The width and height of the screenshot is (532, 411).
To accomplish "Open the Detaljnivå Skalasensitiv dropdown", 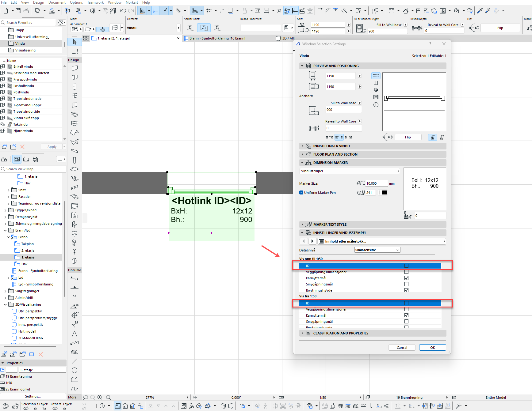I will [x=377, y=250].
